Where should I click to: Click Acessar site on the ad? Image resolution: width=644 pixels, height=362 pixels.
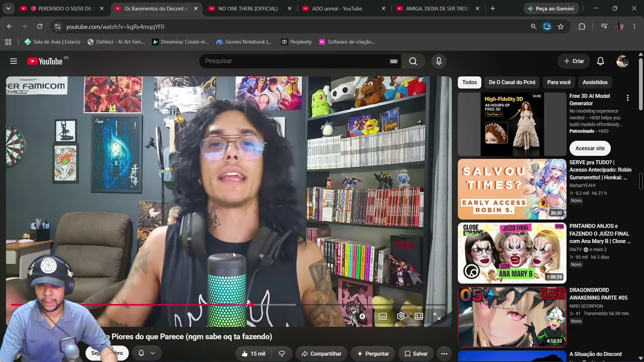click(590, 148)
